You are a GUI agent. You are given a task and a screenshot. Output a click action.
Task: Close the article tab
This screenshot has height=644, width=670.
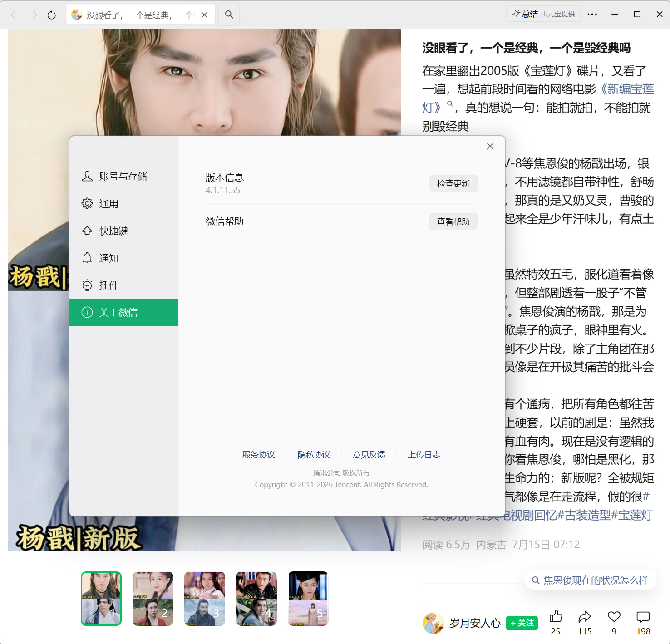point(204,15)
